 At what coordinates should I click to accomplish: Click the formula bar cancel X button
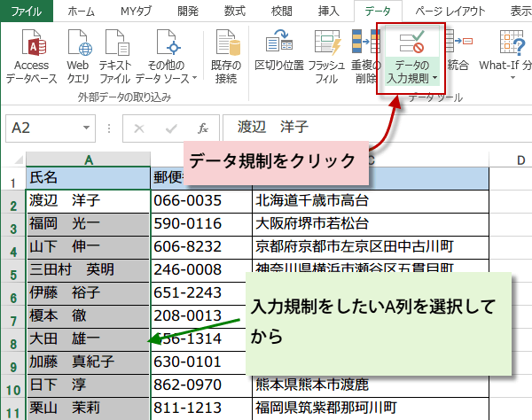click(138, 128)
